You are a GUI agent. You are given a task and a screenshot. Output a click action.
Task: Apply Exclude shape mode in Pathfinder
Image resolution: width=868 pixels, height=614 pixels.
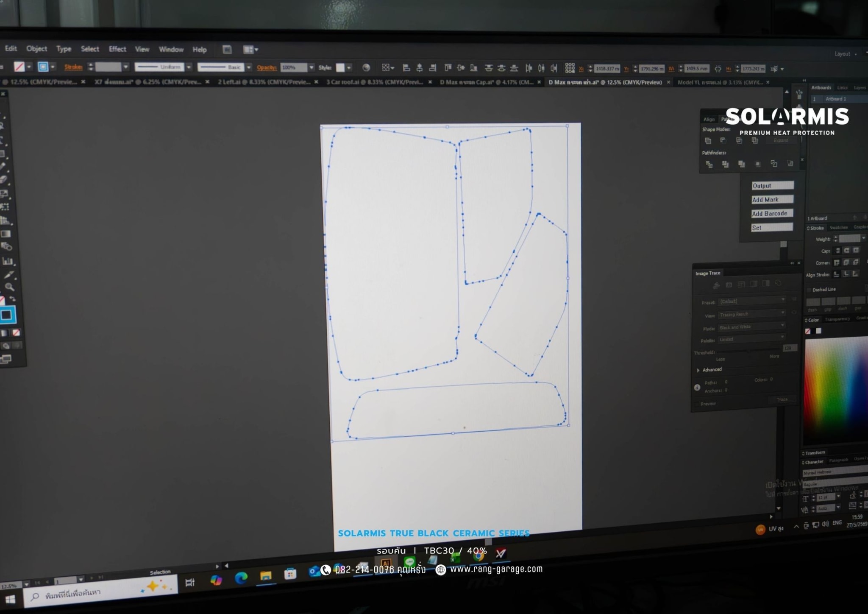click(755, 140)
